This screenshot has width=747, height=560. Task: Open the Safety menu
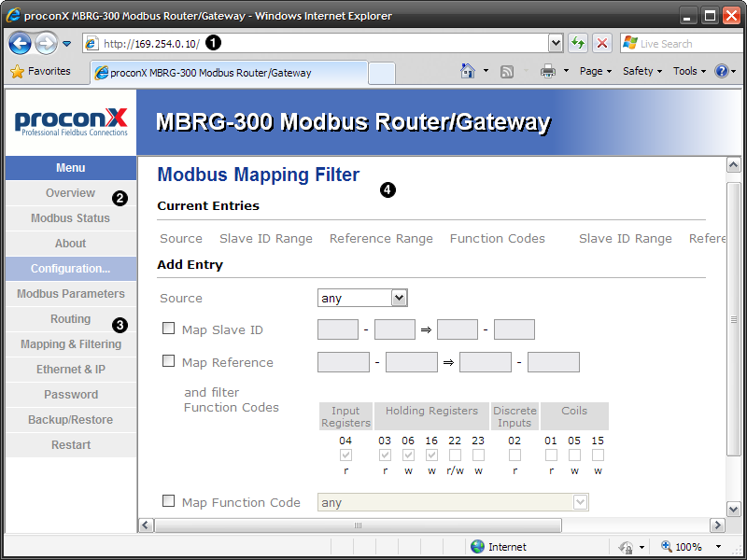tap(642, 72)
